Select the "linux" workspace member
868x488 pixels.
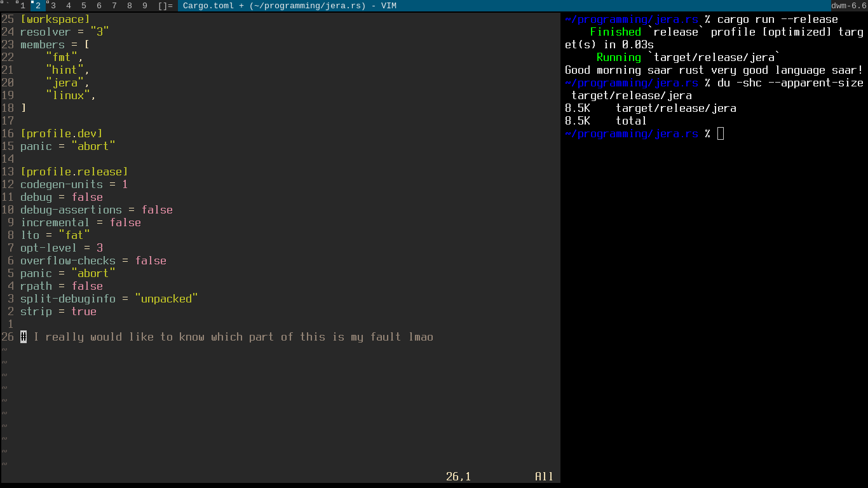pyautogui.click(x=68, y=95)
